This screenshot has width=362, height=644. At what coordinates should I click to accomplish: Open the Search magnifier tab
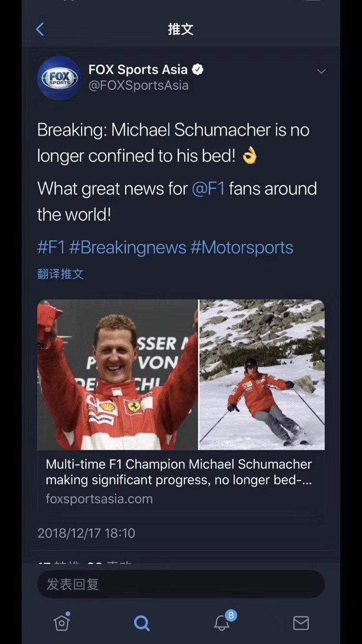141,623
